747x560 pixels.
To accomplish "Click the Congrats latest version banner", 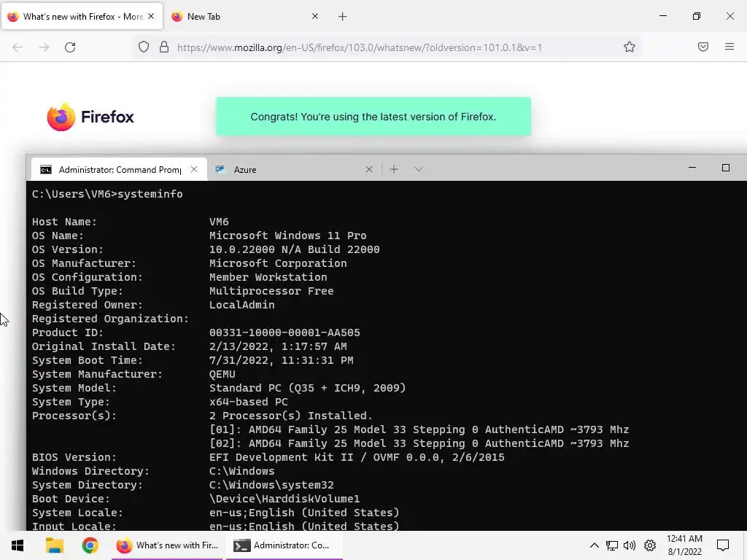I will point(373,117).
